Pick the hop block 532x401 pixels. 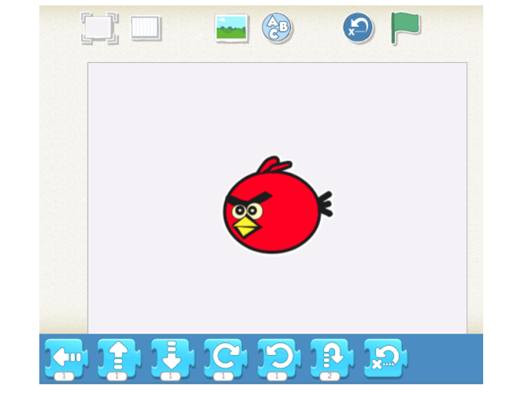pyautogui.click(x=332, y=358)
